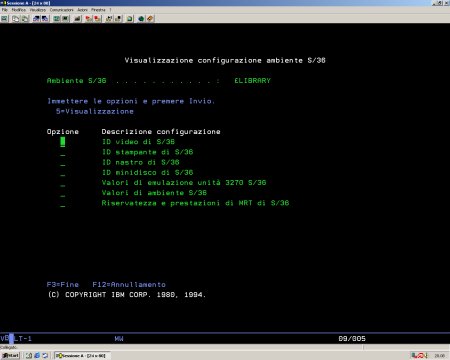The image size is (450, 360).
Task: Open the File menu
Action: (x=4, y=10)
